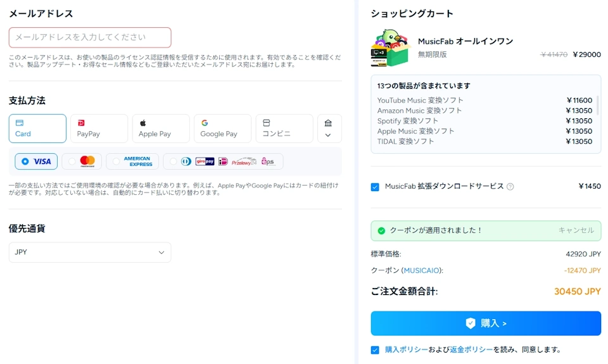Click the Diners Club logo

point(186,161)
